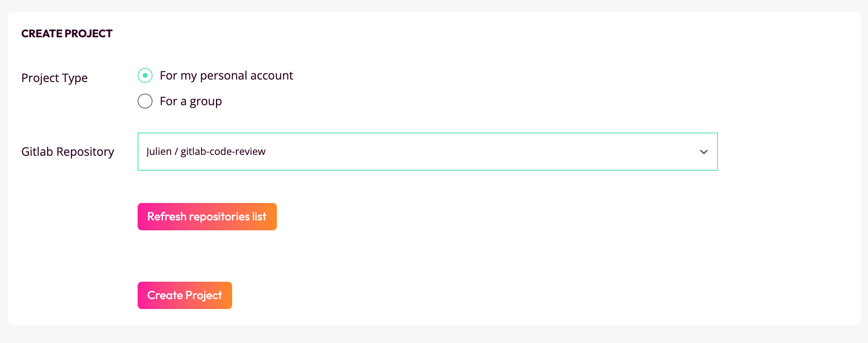868x343 pixels.
Task: Click the downward arrow icon in the repository box
Action: 703,152
